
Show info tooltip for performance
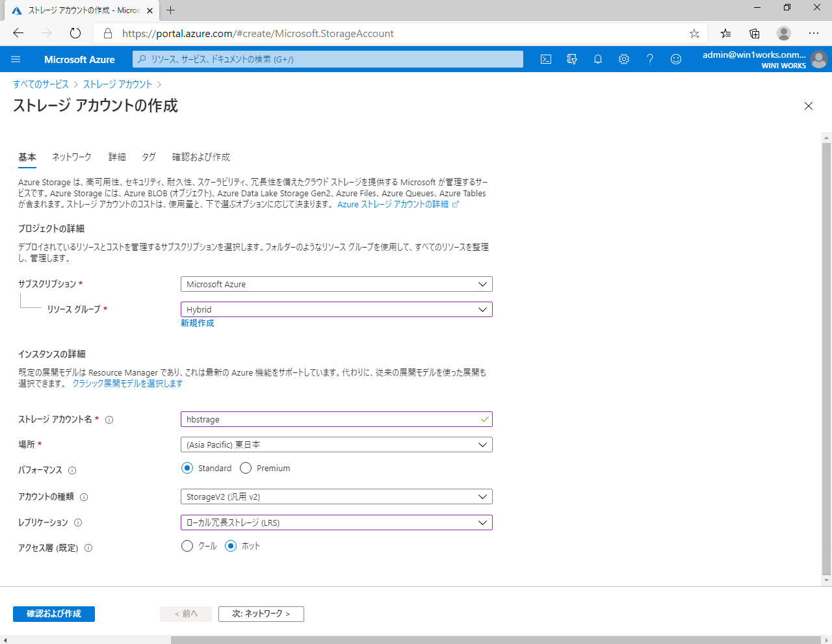72,470
